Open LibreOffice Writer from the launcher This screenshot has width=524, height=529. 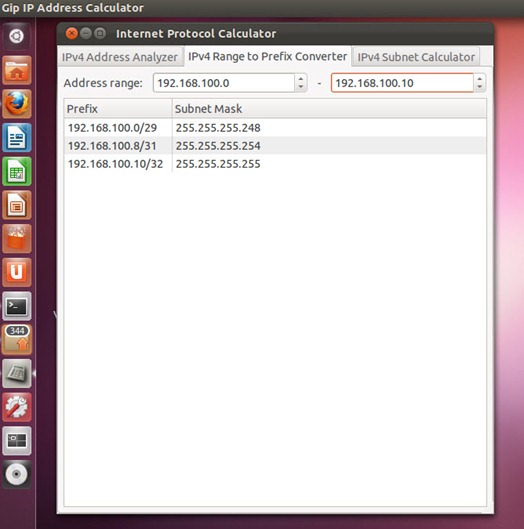[x=17, y=138]
